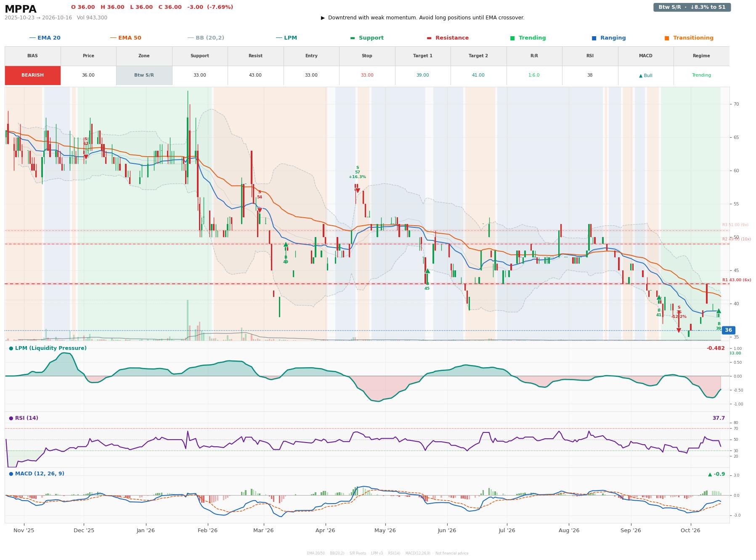Select the EMA 20 legend entry

click(x=45, y=38)
